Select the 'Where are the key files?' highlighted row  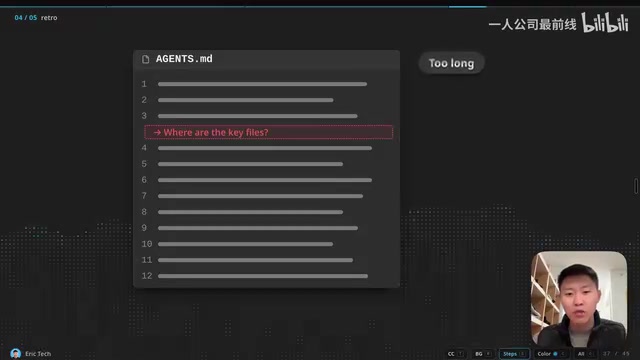269,132
